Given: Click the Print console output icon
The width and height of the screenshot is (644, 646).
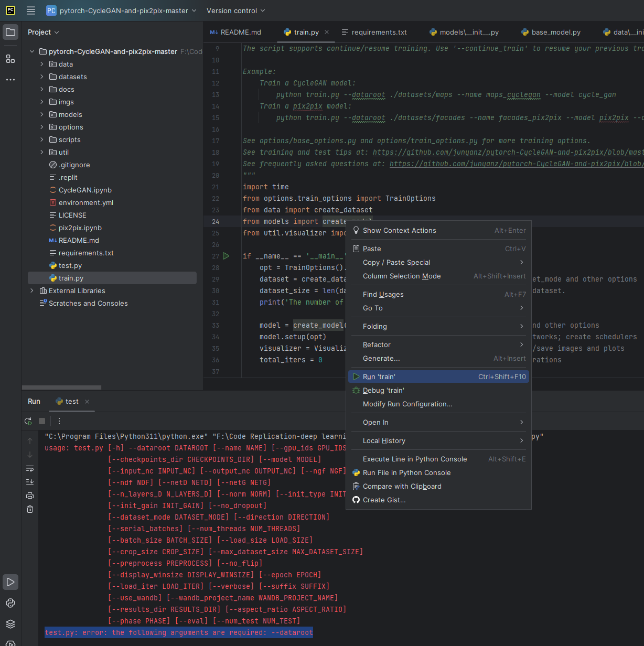Looking at the screenshot, I should pyautogui.click(x=30, y=496).
